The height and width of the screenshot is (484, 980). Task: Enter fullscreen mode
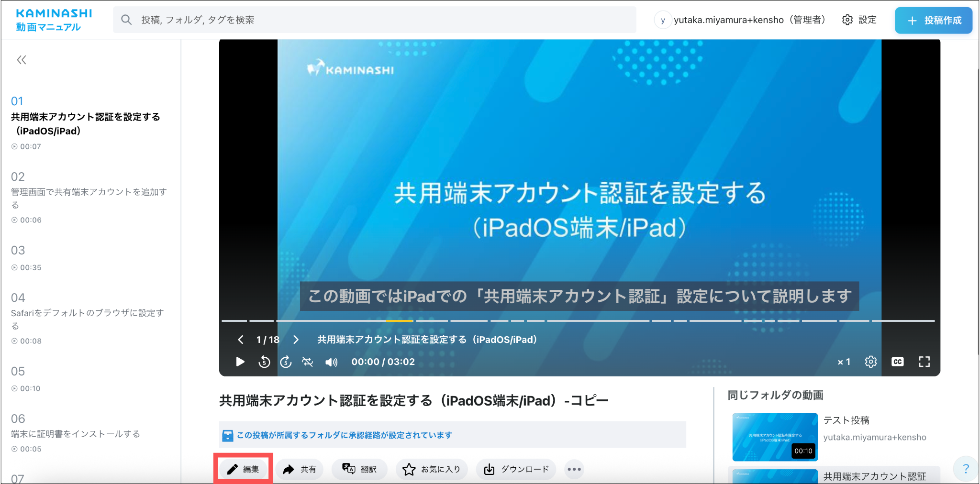point(924,362)
